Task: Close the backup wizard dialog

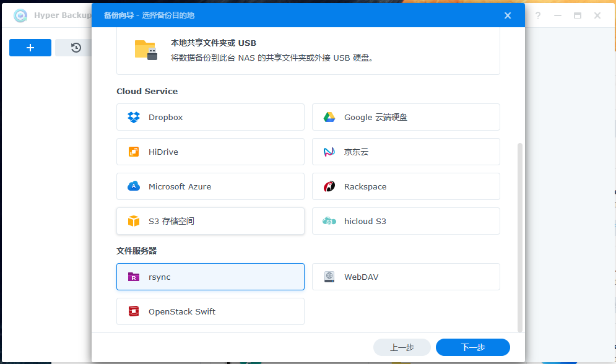Action: point(508,15)
